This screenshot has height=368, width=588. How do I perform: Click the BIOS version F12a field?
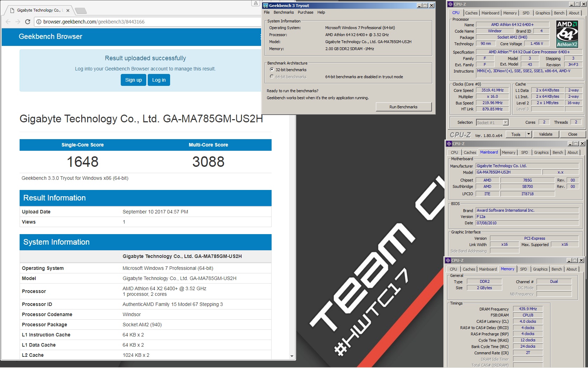[527, 217]
